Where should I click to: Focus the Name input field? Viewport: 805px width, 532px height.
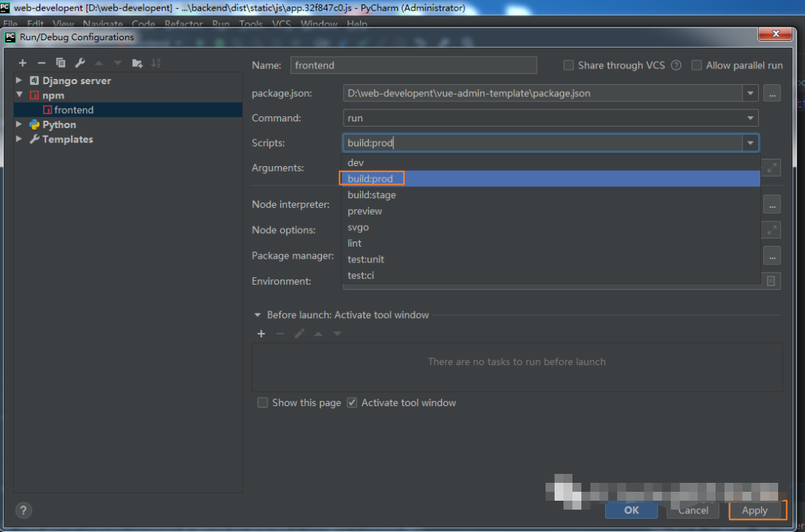(x=413, y=65)
